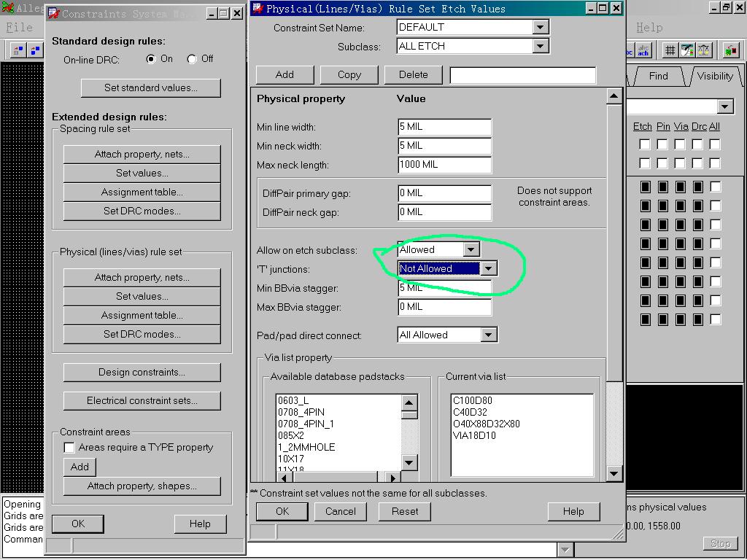The width and height of the screenshot is (747, 560).
Task: Switch to the Visibility tab
Action: (715, 76)
